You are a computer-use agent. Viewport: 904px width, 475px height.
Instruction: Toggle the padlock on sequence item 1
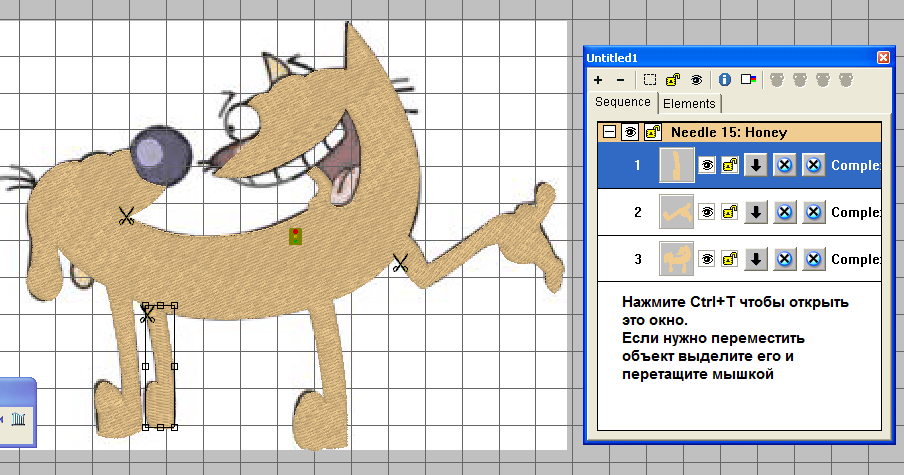tap(730, 165)
